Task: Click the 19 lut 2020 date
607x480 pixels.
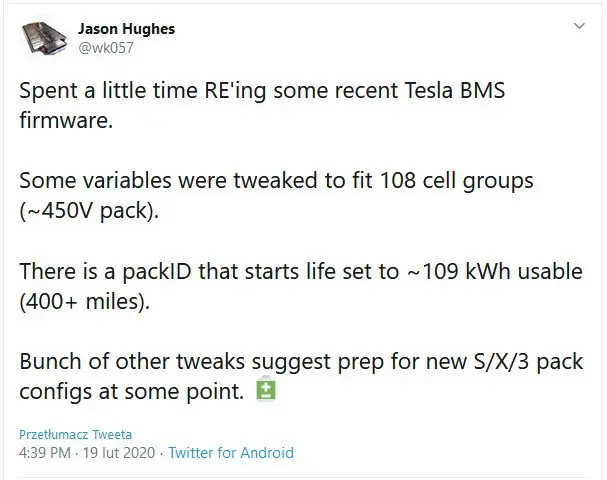Action: click(119, 453)
